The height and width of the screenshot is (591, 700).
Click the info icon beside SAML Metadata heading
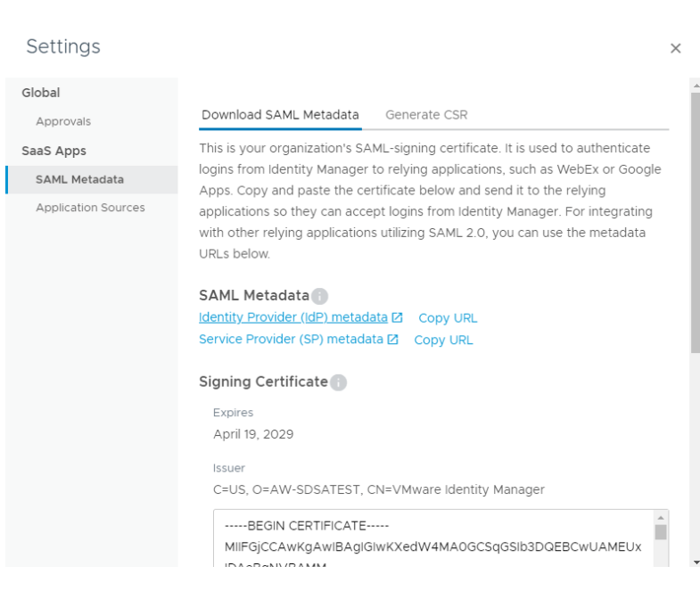pos(320,296)
